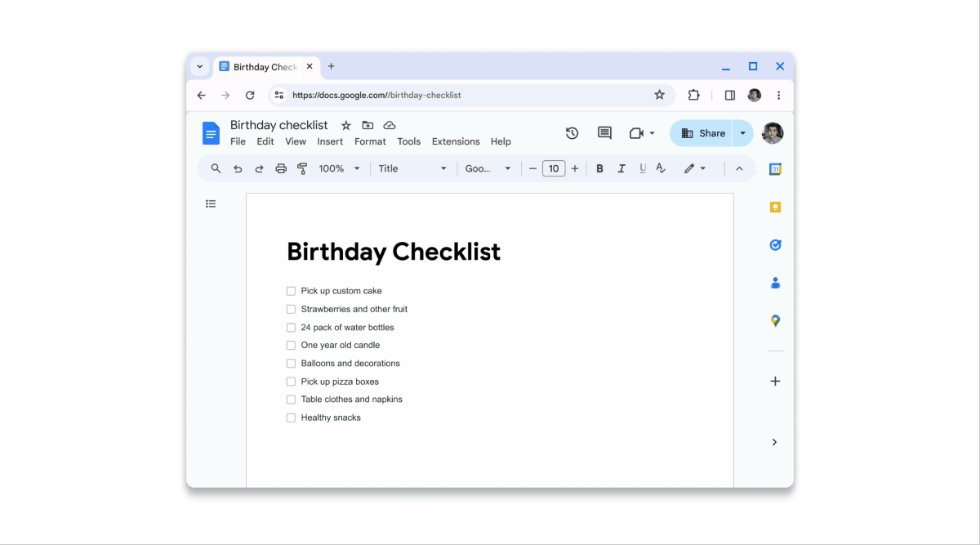This screenshot has width=980, height=545.
Task: Click the font size input field
Action: (x=554, y=168)
